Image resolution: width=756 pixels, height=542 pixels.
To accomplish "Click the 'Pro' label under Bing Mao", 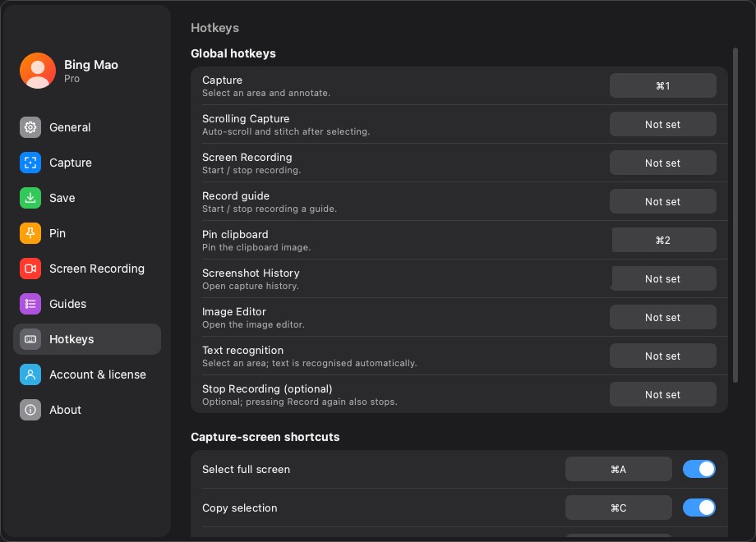I will (71, 79).
